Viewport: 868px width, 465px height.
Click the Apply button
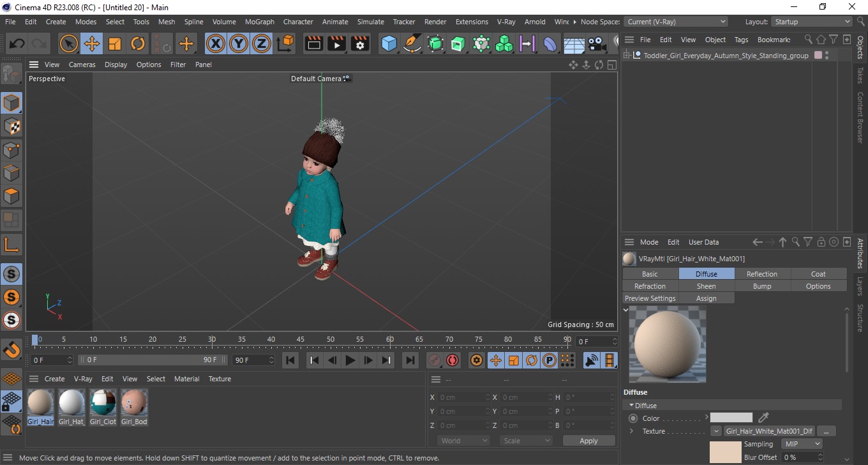click(588, 441)
